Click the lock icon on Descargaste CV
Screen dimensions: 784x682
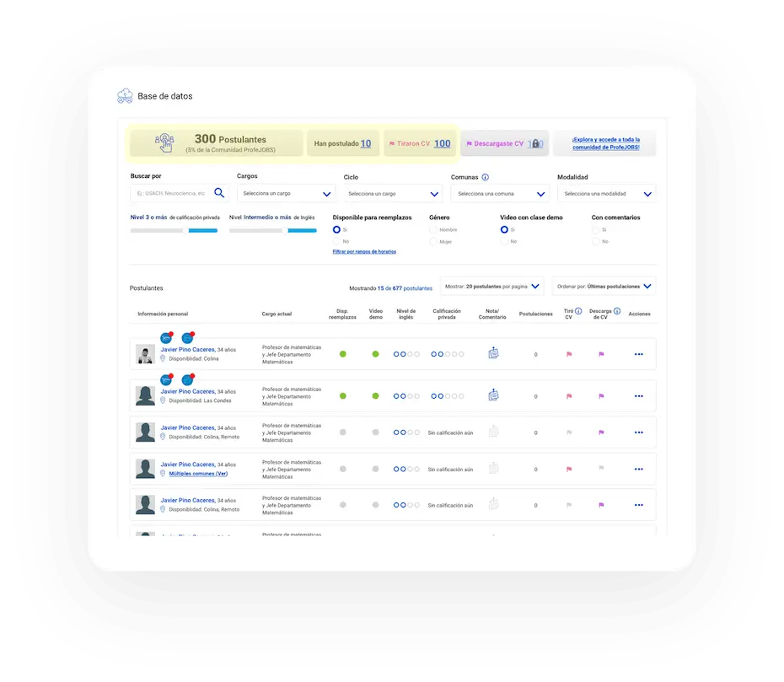click(535, 143)
